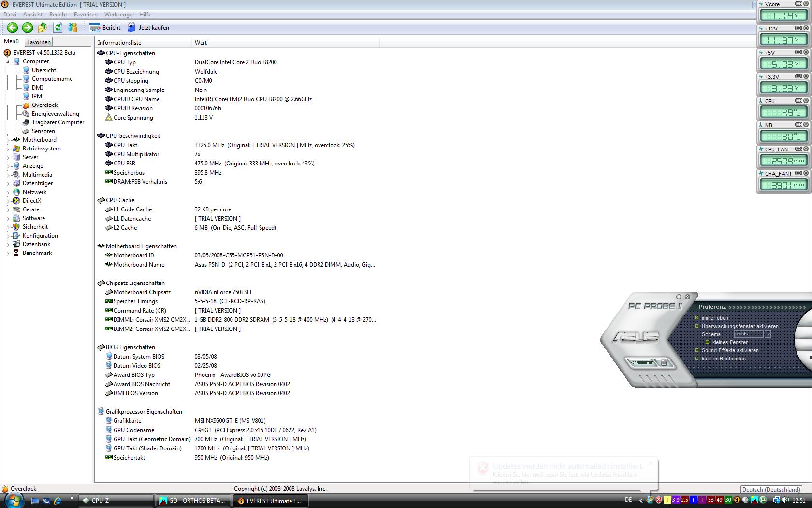Screen dimensions: 812x508
Task: Toggle the immer oben checkbox
Action: pos(696,318)
